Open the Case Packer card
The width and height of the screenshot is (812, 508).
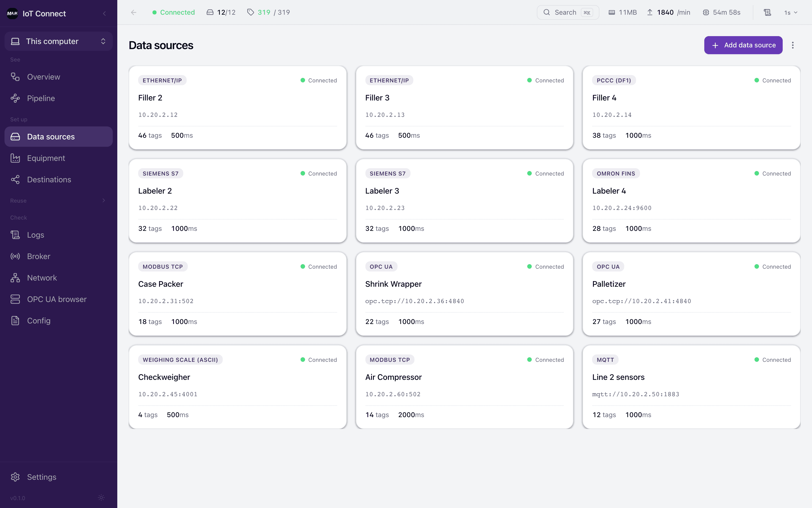point(238,294)
